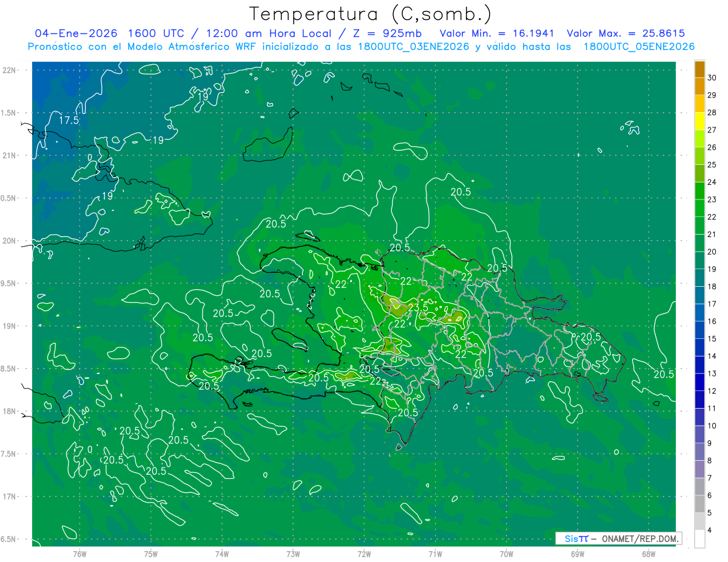Click the '6.5N' latitude axis label

(8, 540)
